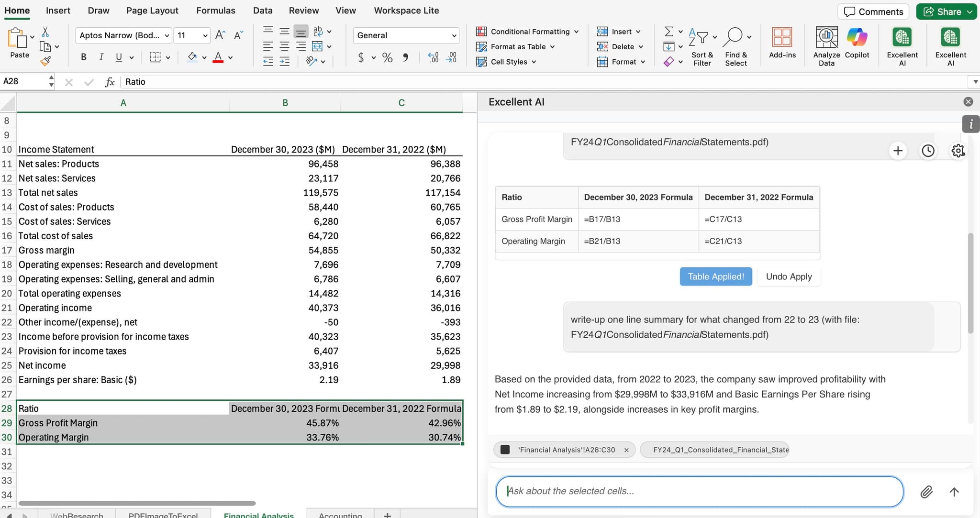This screenshot has width=980, height=518.
Task: Toggle underline formatting
Action: (118, 57)
